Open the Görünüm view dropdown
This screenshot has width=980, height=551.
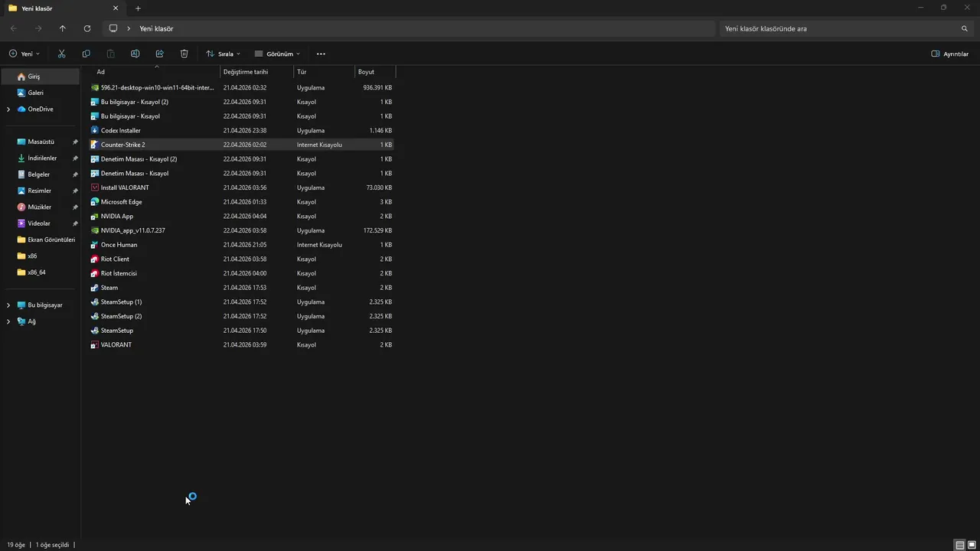coord(277,54)
